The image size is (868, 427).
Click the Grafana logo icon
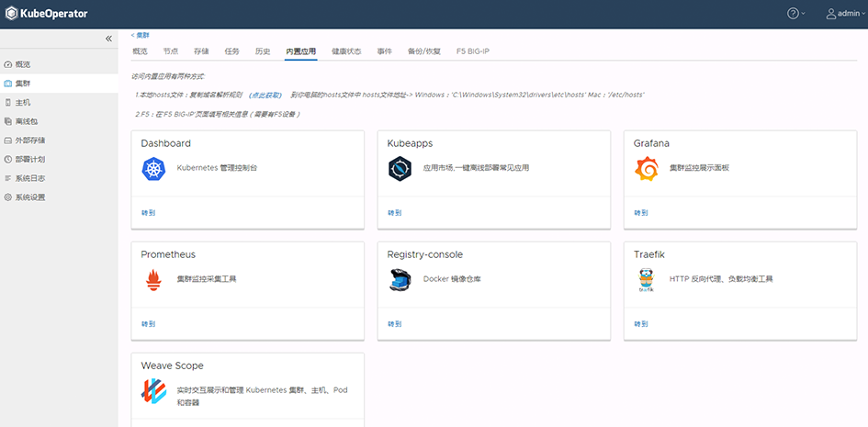point(646,168)
